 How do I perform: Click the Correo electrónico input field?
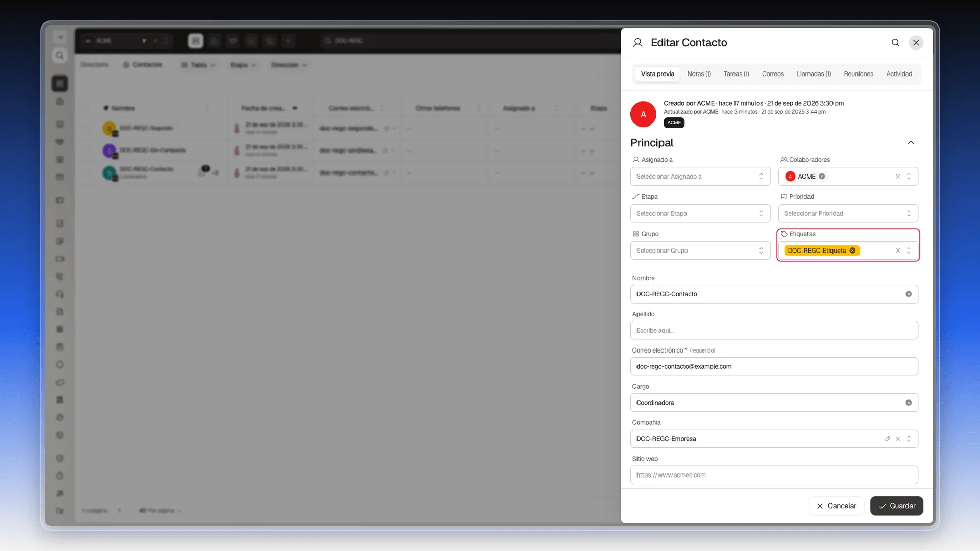click(x=774, y=367)
